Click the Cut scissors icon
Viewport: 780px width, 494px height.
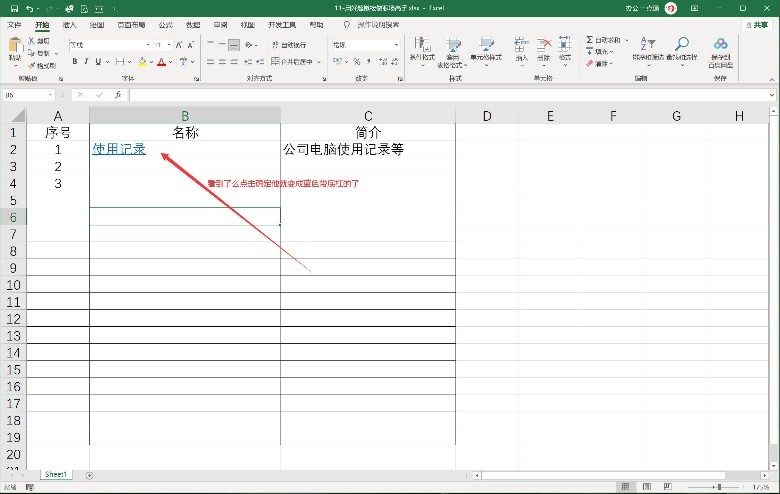[31, 41]
